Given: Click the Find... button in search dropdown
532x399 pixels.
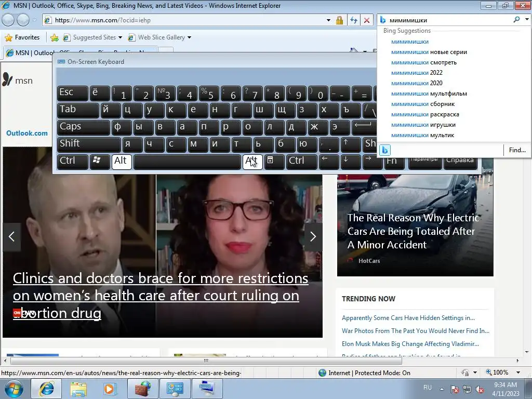Looking at the screenshot, I should (x=517, y=150).
